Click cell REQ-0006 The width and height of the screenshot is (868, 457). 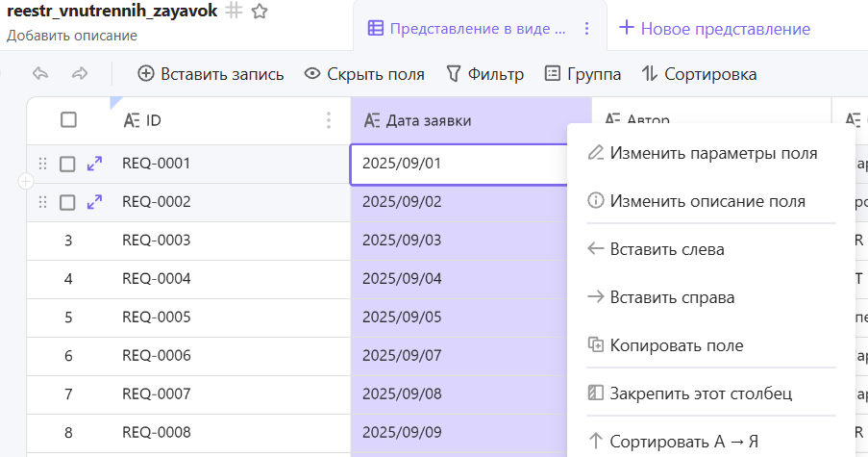coord(231,356)
